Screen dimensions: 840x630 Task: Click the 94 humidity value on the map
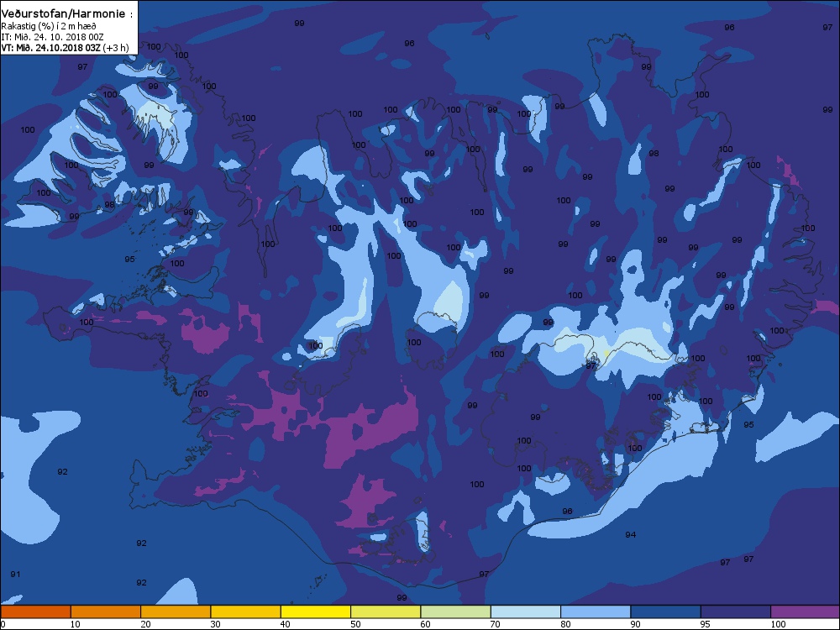click(631, 534)
